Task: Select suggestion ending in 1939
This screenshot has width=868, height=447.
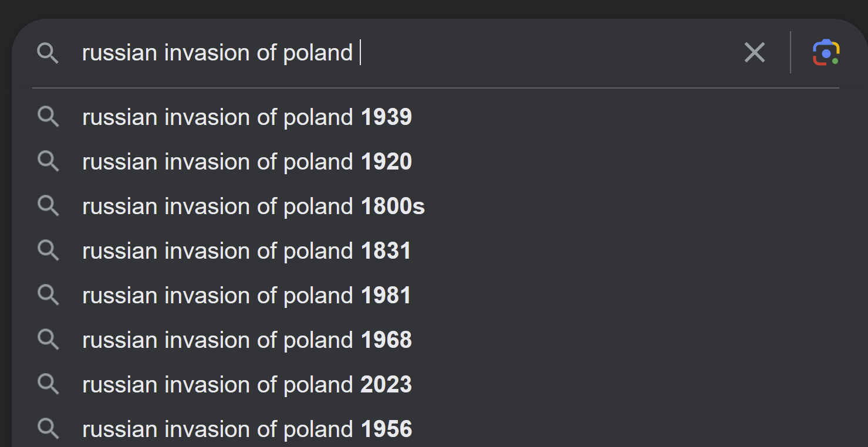Action: [x=247, y=117]
